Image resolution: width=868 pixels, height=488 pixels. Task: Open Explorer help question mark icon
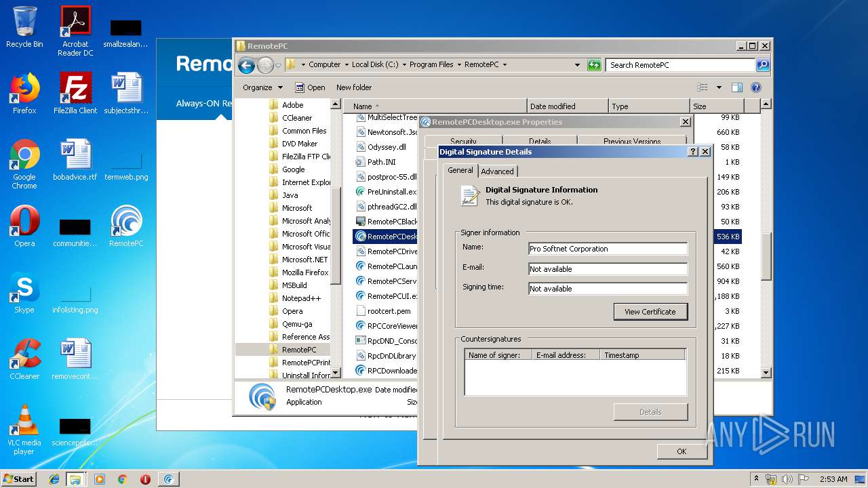[x=756, y=87]
